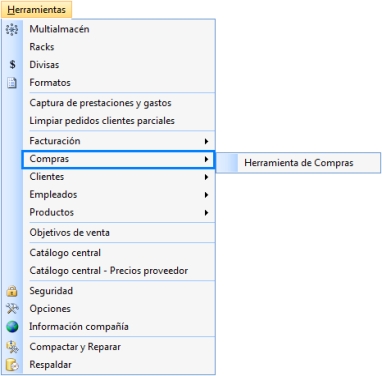
Task: Expand the Empleados submenu arrow
Action: [x=206, y=195]
